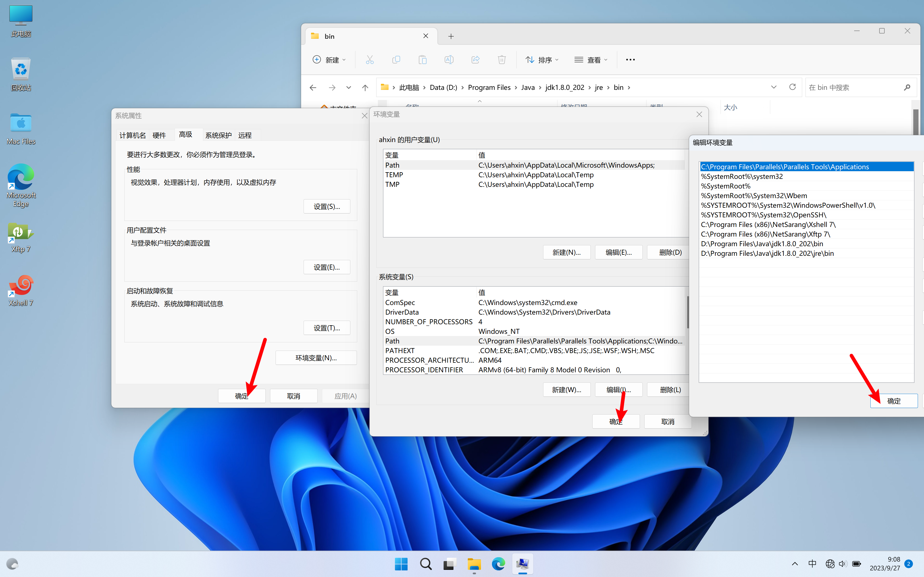The width and height of the screenshot is (924, 577).
Task: Open the address bar history dropdown
Action: (774, 87)
